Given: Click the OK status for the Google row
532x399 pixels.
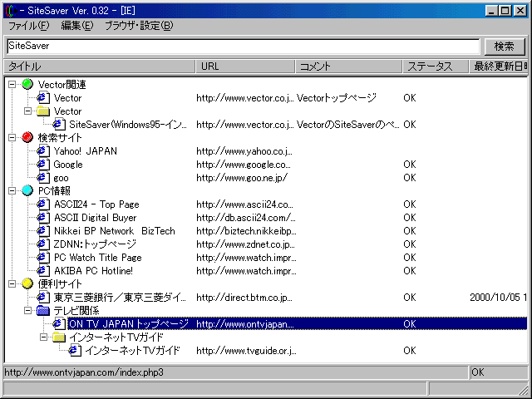Looking at the screenshot, I should pos(410,165).
